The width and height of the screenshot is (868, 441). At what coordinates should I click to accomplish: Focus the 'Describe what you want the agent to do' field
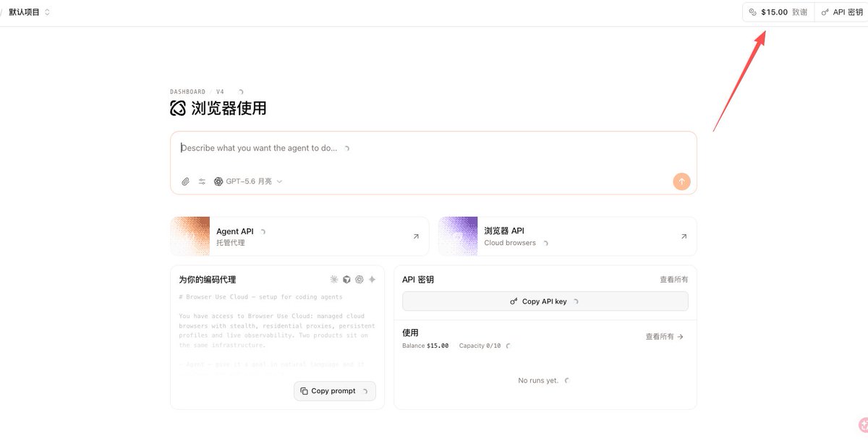tap(434, 148)
